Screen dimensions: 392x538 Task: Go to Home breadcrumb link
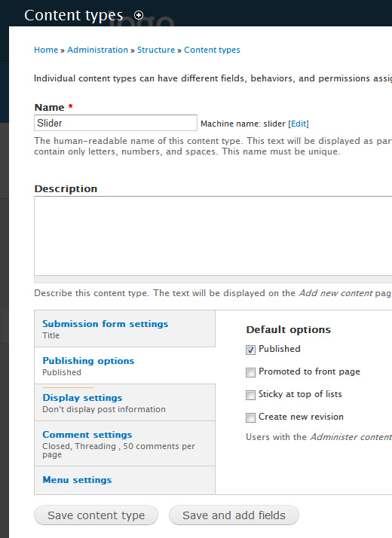click(46, 50)
